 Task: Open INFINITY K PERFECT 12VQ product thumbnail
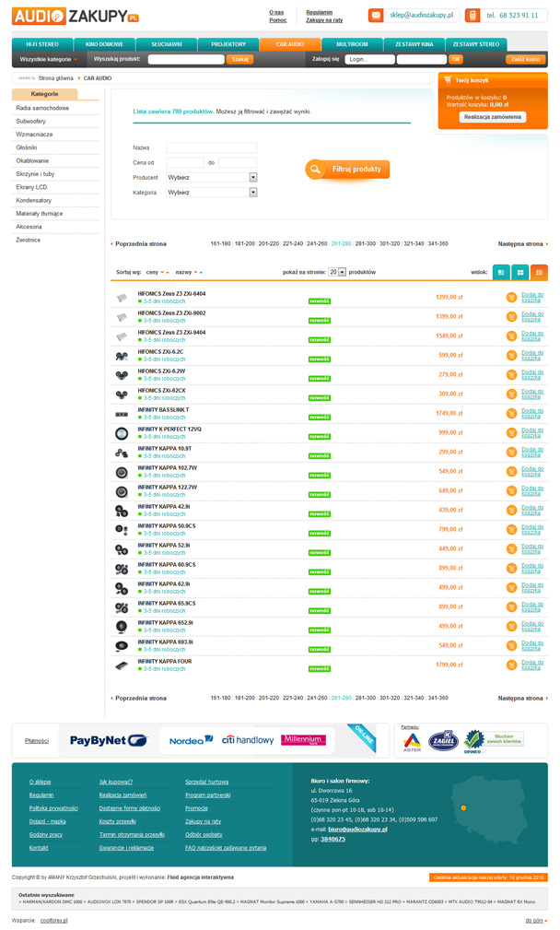122,432
